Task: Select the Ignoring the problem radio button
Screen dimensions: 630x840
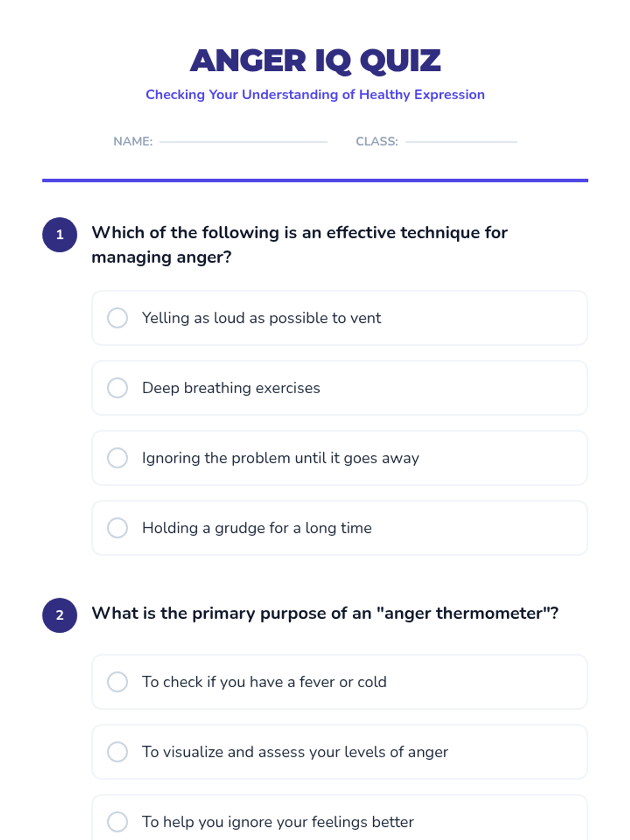Action: (x=118, y=458)
